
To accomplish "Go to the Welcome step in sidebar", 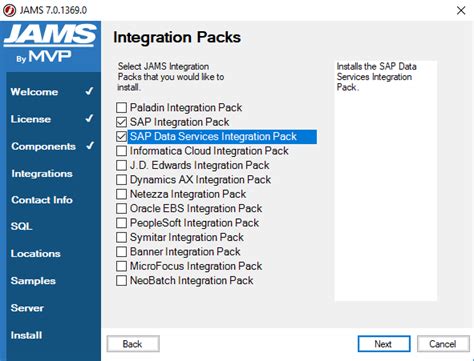I will coord(34,92).
